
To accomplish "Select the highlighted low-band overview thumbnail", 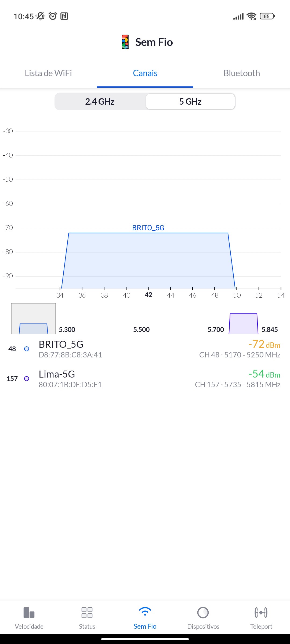I will (33, 319).
